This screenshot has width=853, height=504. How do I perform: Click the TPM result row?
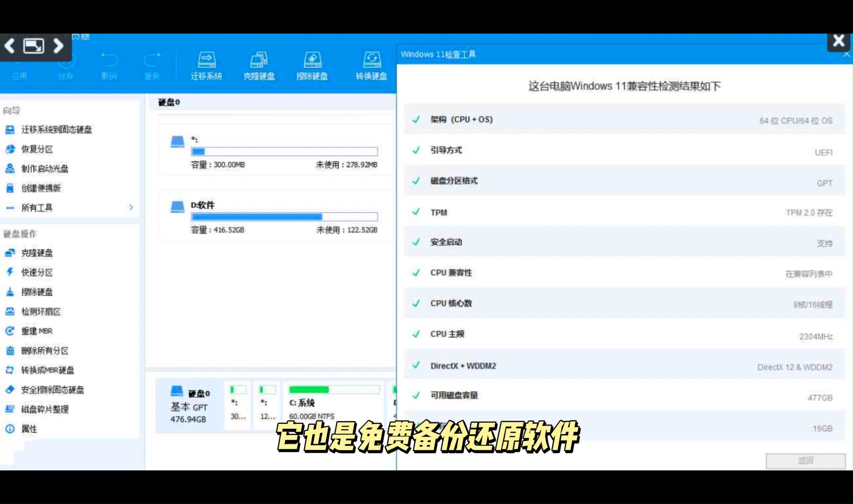tap(625, 212)
